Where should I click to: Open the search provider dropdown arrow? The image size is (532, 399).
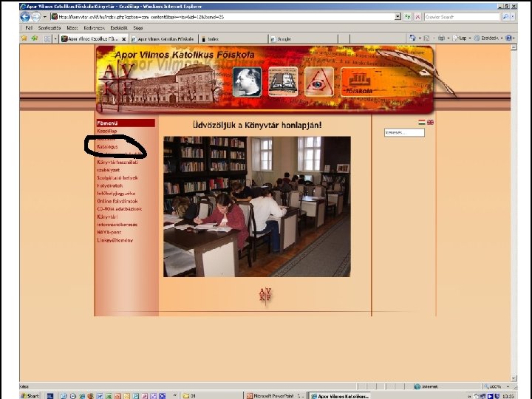[x=513, y=16]
